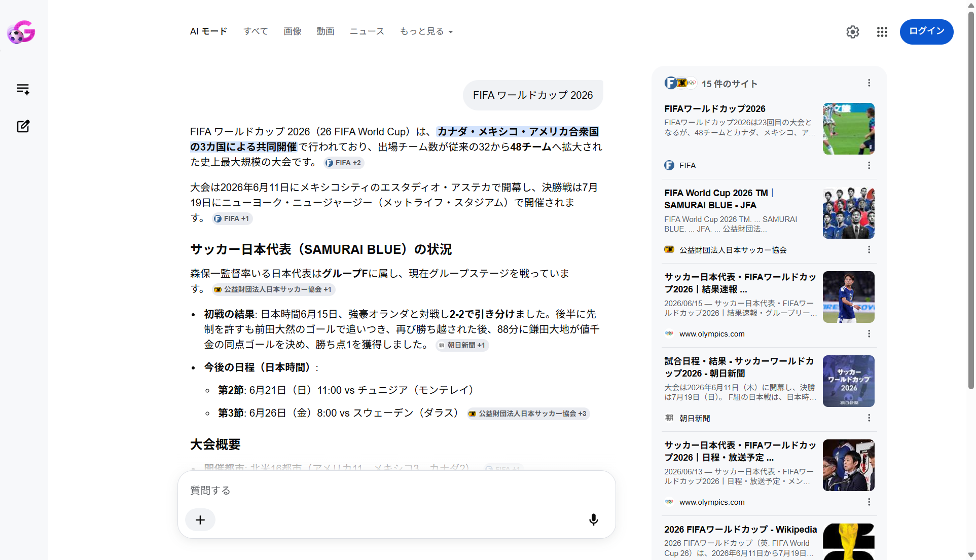Click the ログイン button
This screenshot has height=560, width=976.
[x=926, y=31]
